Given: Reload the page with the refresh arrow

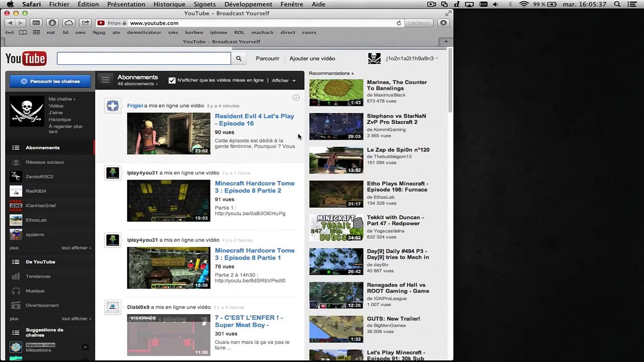Looking at the screenshot, I should (x=399, y=23).
